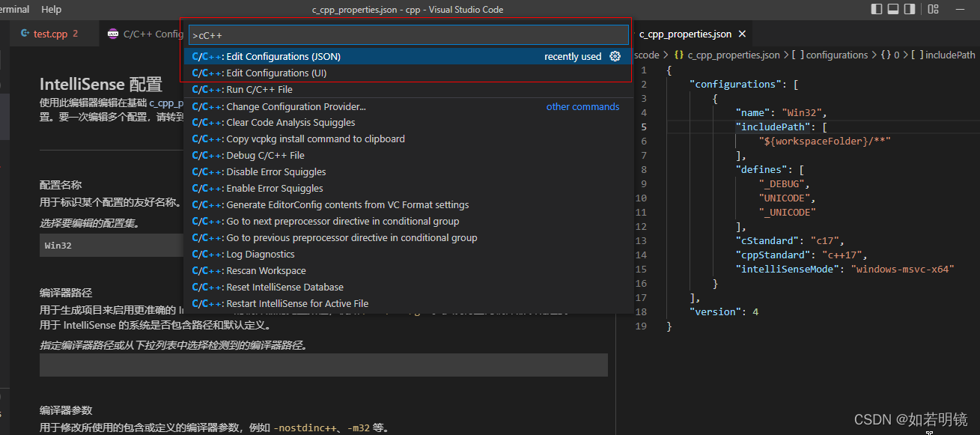This screenshot has height=435, width=980.
Task: Choose C/C++: Debug C/C++ File command
Action: pyautogui.click(x=408, y=156)
